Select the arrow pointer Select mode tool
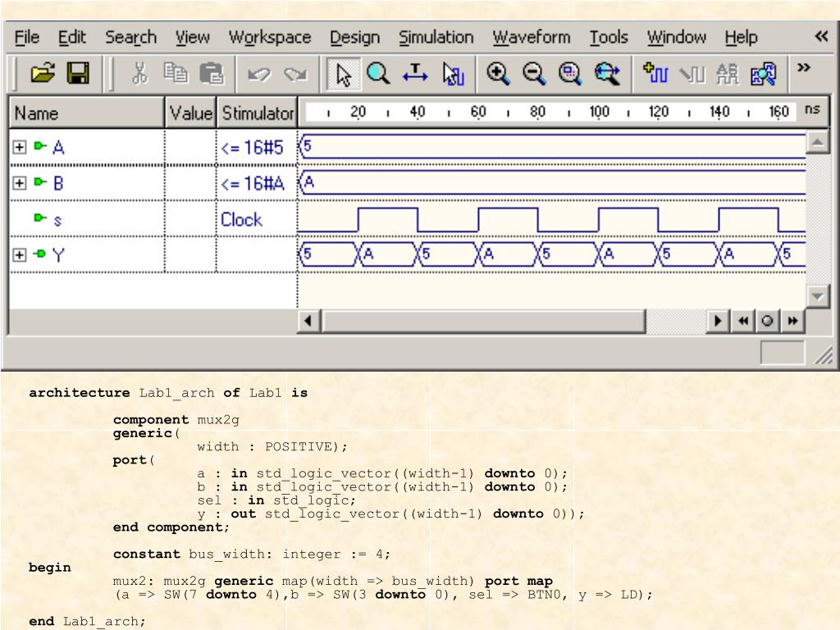This screenshot has height=630, width=840. pyautogui.click(x=344, y=73)
